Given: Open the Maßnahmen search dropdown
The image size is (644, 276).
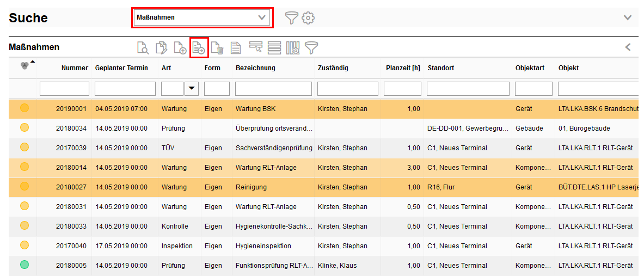Looking at the screenshot, I should [x=203, y=17].
